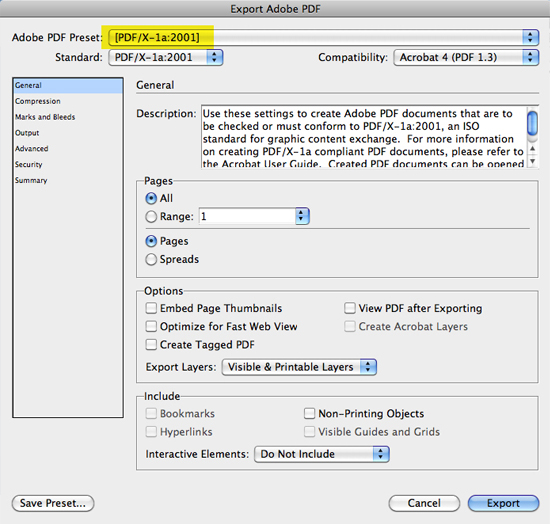Select Summary in the category list

point(68,180)
